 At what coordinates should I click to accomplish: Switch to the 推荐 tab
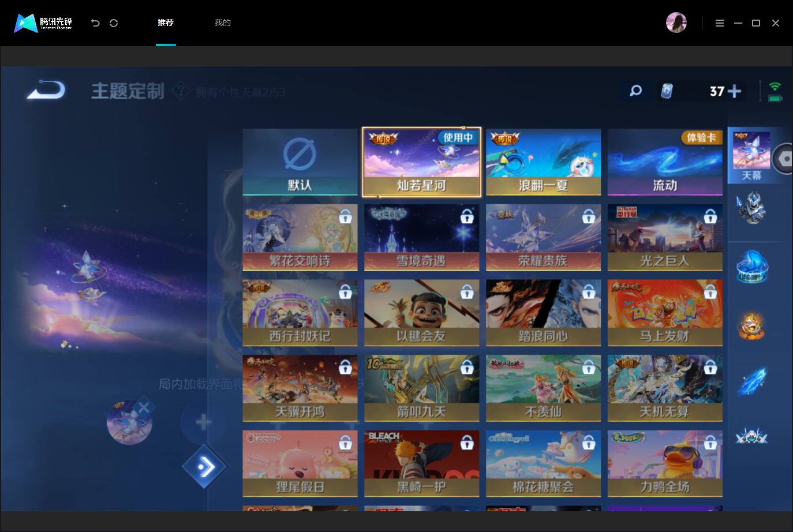pyautogui.click(x=166, y=23)
